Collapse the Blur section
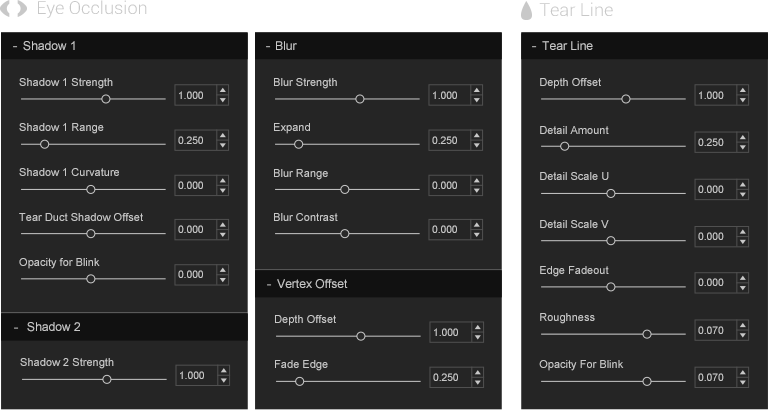The height and width of the screenshot is (410, 768). (267, 46)
